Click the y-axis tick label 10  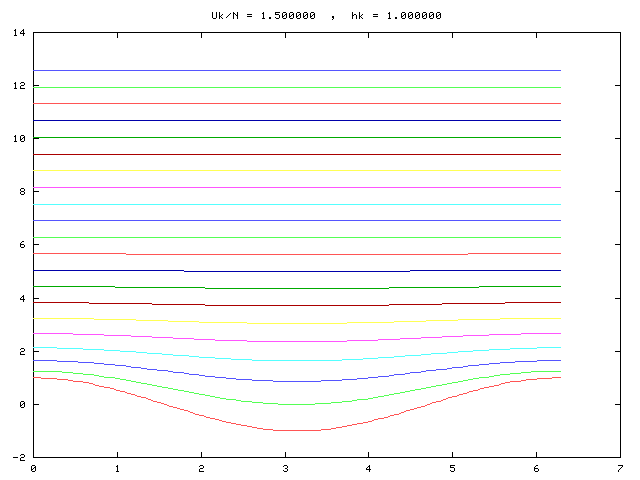click(20, 138)
